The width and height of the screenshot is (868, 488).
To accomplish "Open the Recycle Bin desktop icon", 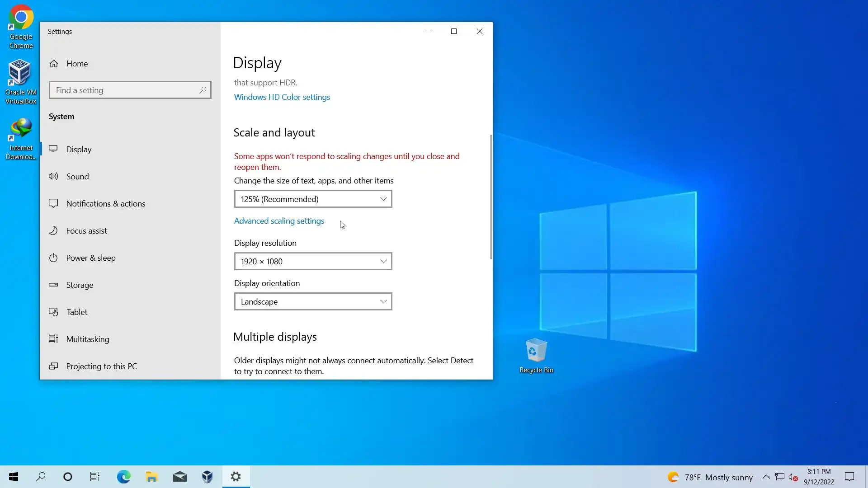I will pos(536,356).
